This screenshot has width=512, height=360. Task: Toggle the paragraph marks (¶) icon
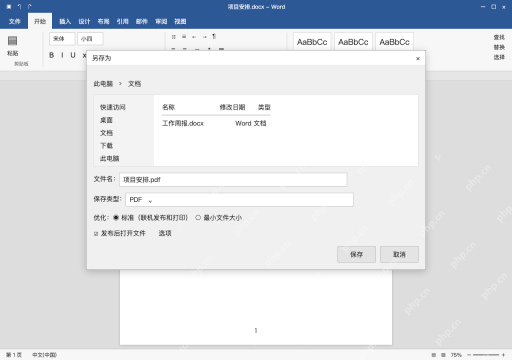point(214,36)
